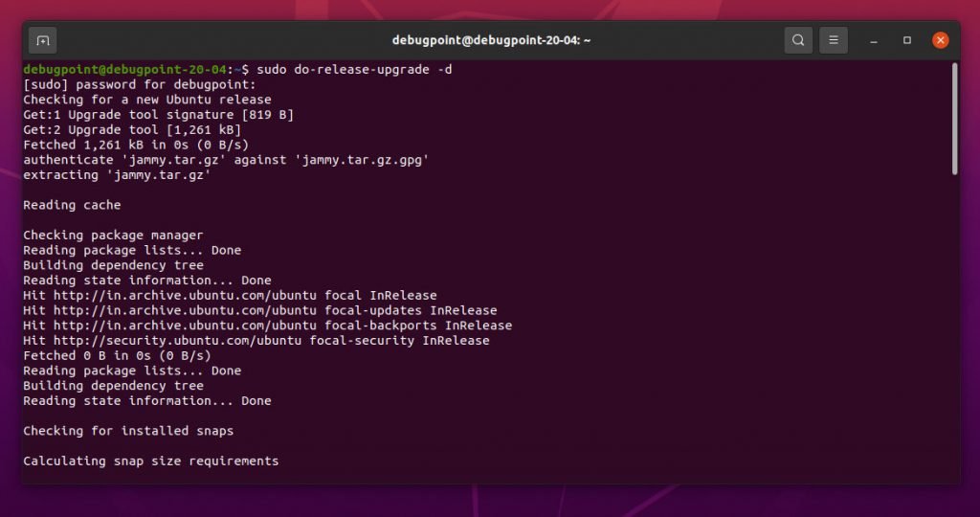Open the terminal search
980x517 pixels.
(x=798, y=40)
